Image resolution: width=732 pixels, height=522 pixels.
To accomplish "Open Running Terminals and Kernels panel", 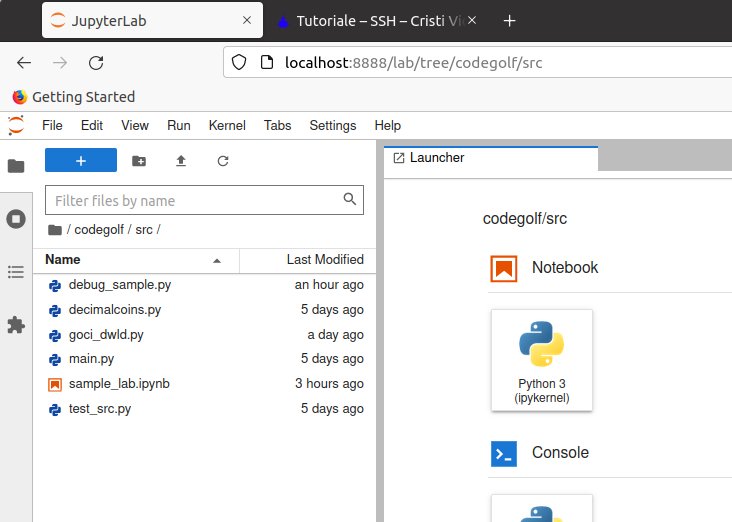I will [x=16, y=219].
